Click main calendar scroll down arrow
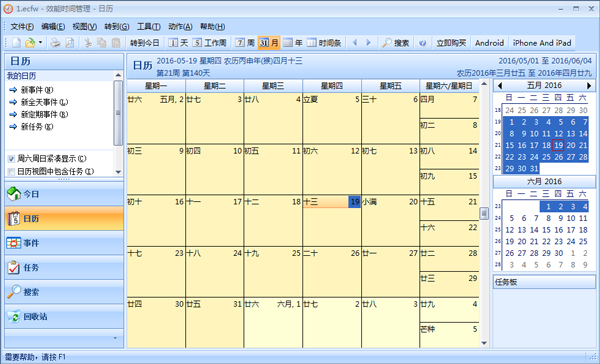 point(484,343)
